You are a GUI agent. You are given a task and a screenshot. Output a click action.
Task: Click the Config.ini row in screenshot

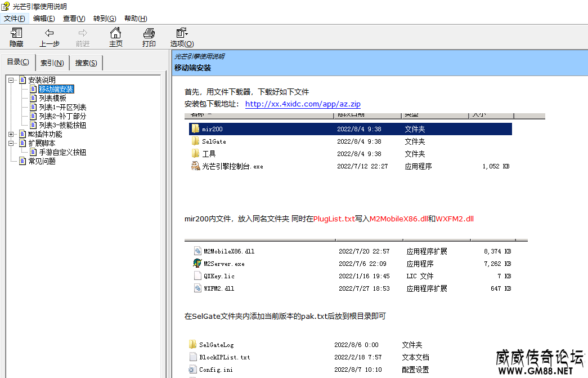pyautogui.click(x=309, y=370)
